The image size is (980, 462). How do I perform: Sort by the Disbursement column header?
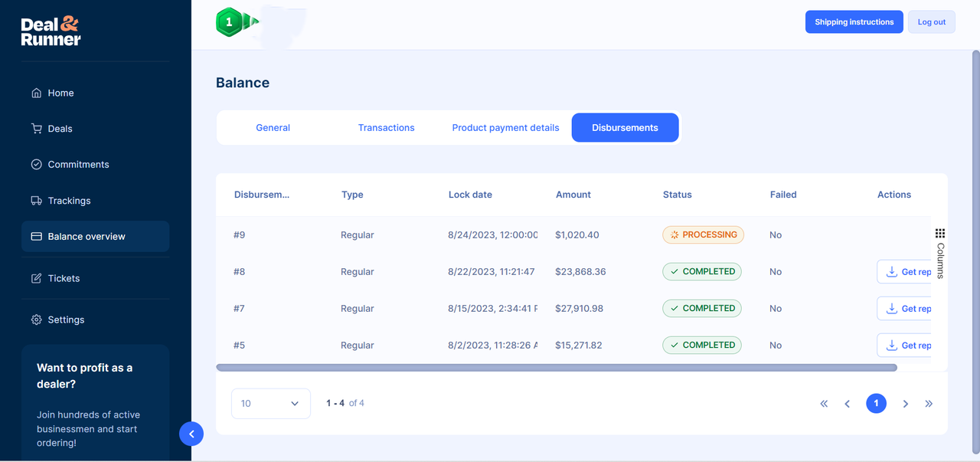262,195
